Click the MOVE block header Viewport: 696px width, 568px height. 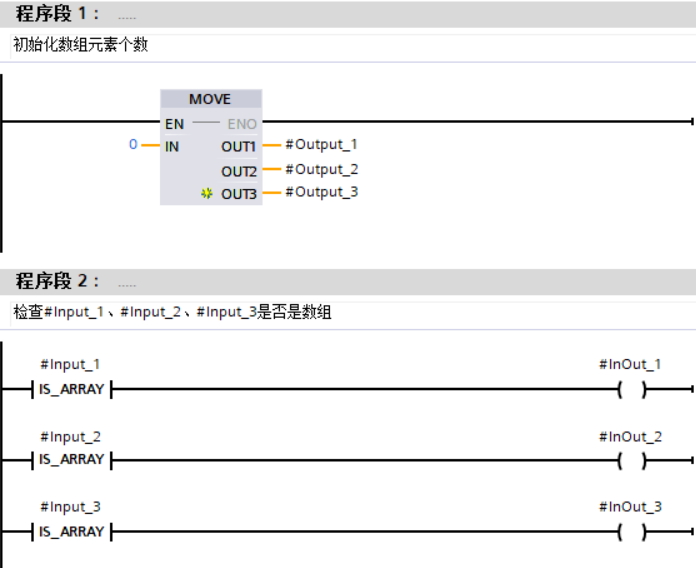click(x=210, y=99)
